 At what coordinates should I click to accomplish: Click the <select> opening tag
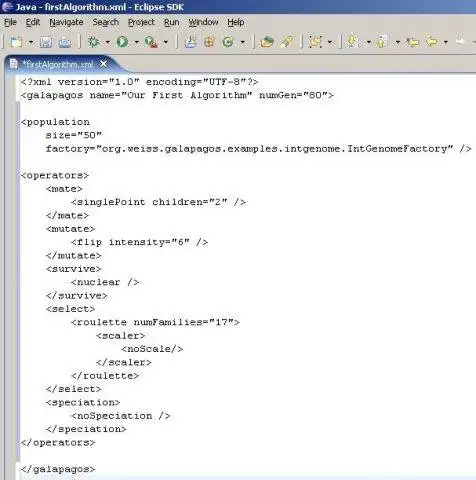point(71,309)
